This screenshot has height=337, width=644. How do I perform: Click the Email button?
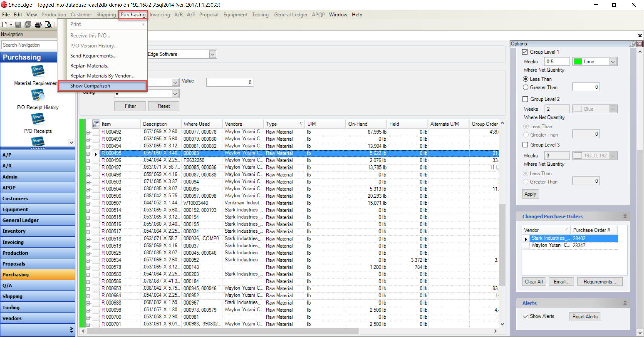click(561, 282)
